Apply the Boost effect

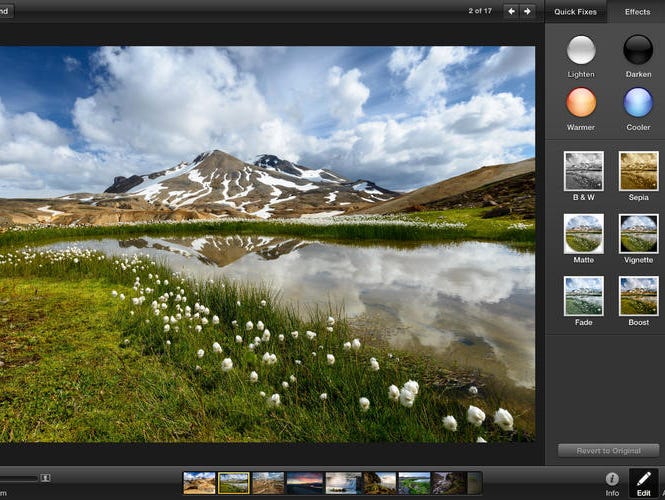click(x=639, y=296)
